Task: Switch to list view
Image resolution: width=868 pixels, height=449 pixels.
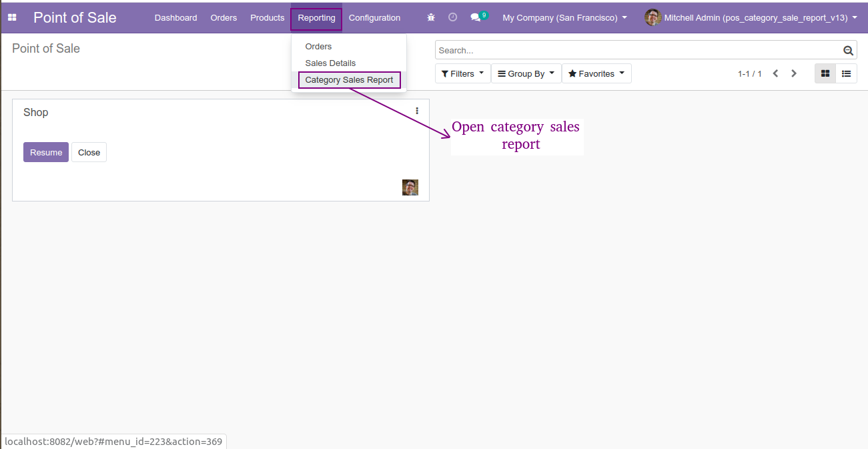Action: (847, 73)
